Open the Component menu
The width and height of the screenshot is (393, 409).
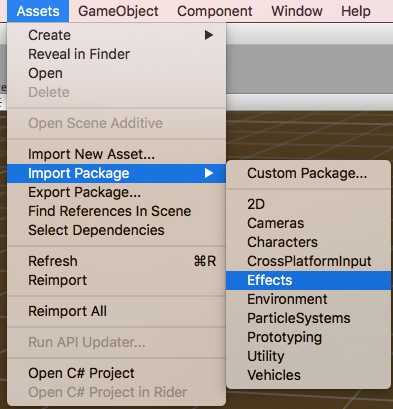[215, 11]
